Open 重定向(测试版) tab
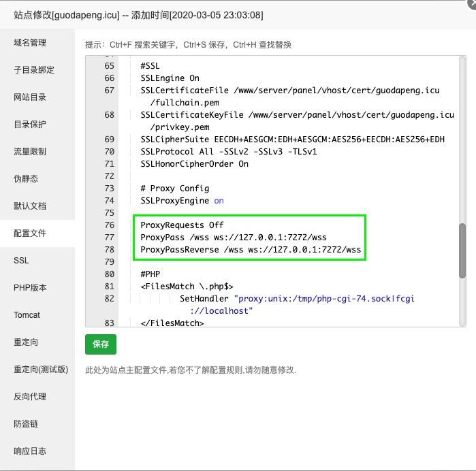The image size is (476, 471). pyautogui.click(x=41, y=370)
